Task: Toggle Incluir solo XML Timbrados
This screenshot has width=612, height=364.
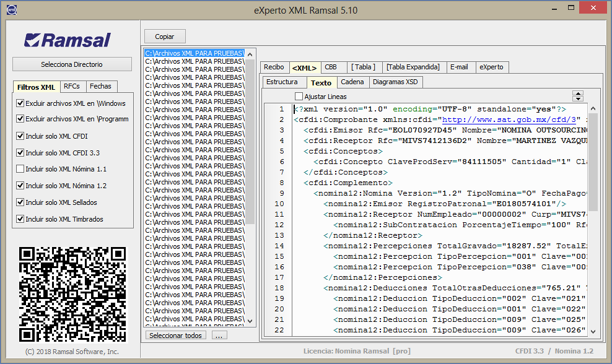Action: [x=20, y=219]
